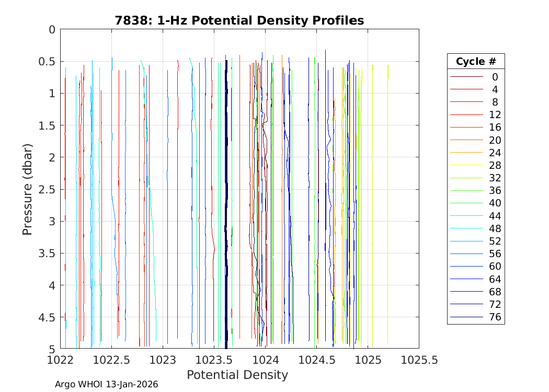Select the 'Potential Density' x-axis label

(x=237, y=375)
